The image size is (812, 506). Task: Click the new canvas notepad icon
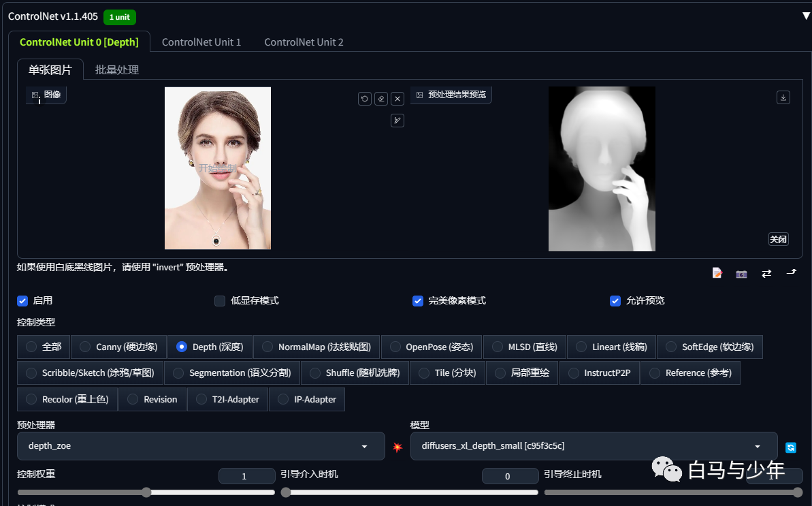click(x=717, y=273)
